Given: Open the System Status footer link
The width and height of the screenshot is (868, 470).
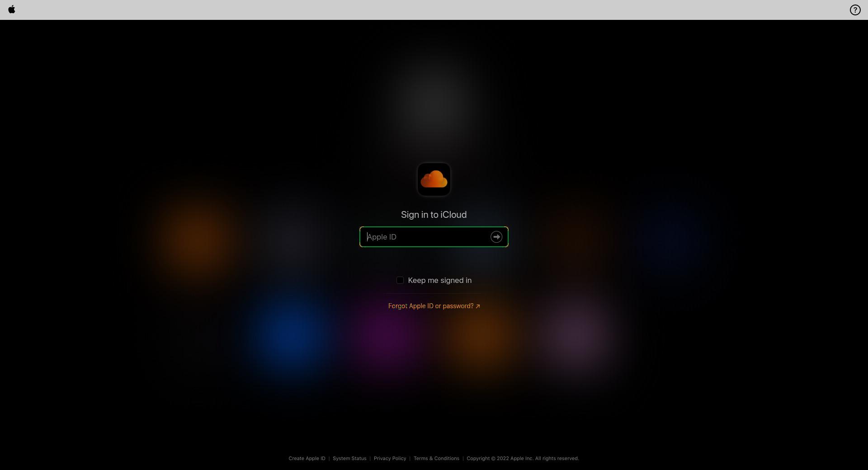Looking at the screenshot, I should click(x=349, y=458).
